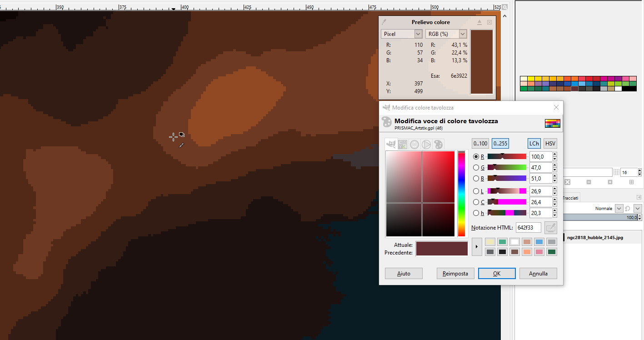Screen dimensions: 644x340
Task: Click the palette columns stepper arrows
Action: (x=640, y=172)
